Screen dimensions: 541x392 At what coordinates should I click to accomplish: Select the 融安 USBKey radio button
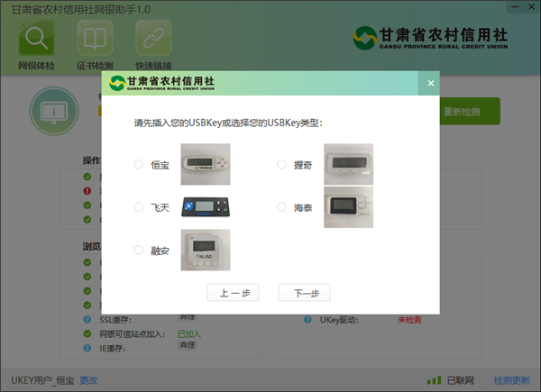click(x=139, y=250)
